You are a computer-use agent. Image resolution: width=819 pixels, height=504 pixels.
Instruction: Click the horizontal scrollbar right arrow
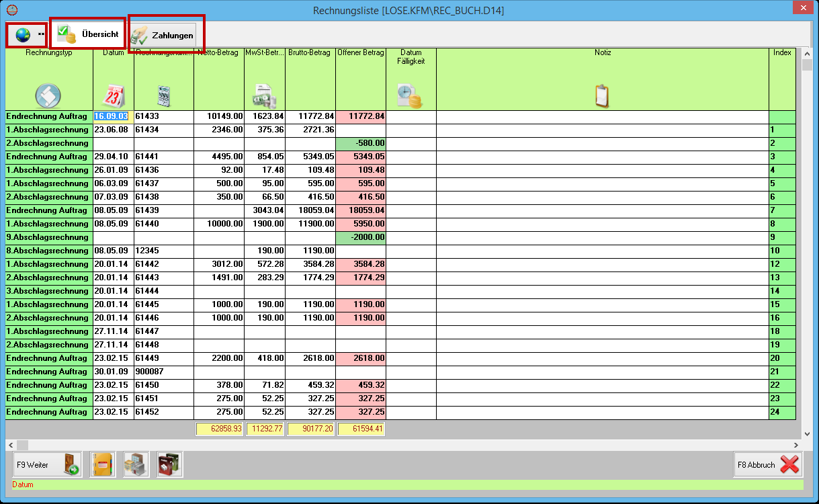[796, 445]
